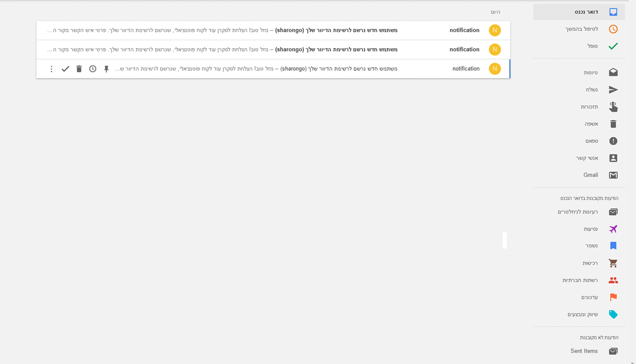
Task: Open רכישות purchases cart icon
Action: point(613,263)
